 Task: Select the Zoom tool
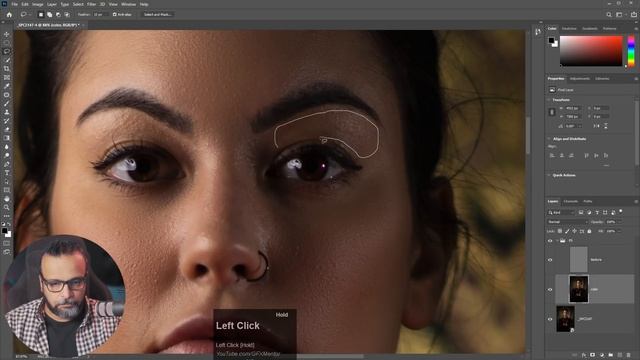pos(7,207)
